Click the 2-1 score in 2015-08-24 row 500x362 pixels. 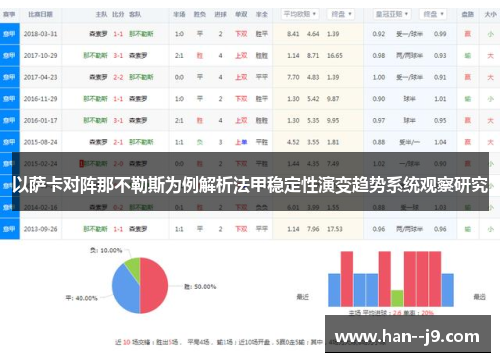tap(118, 142)
